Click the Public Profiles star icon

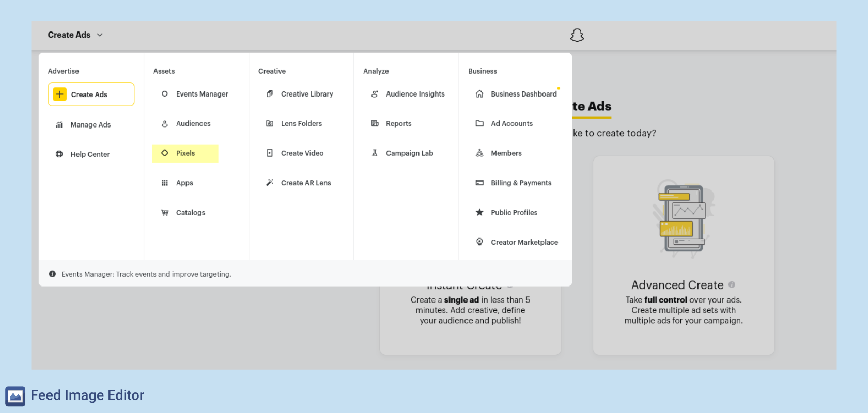(479, 212)
